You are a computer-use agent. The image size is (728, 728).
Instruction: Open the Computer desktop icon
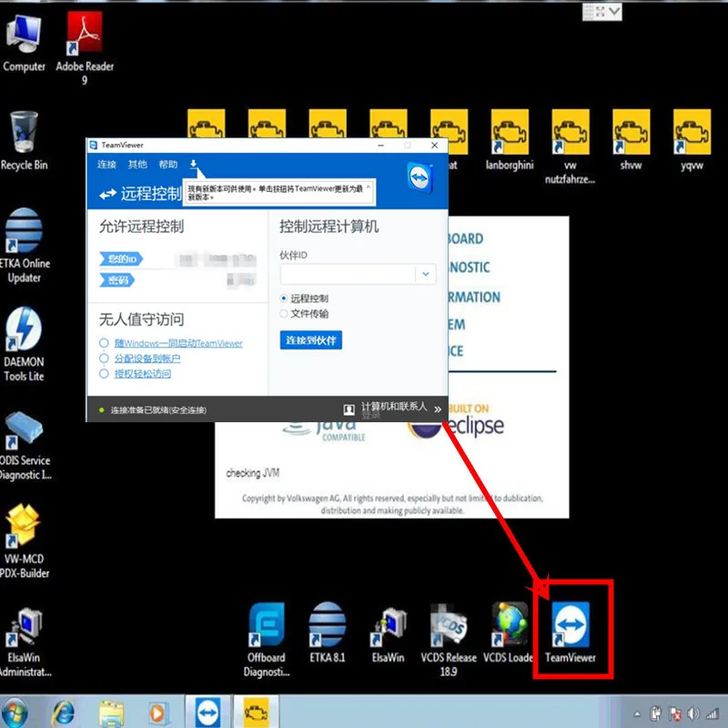point(24,43)
